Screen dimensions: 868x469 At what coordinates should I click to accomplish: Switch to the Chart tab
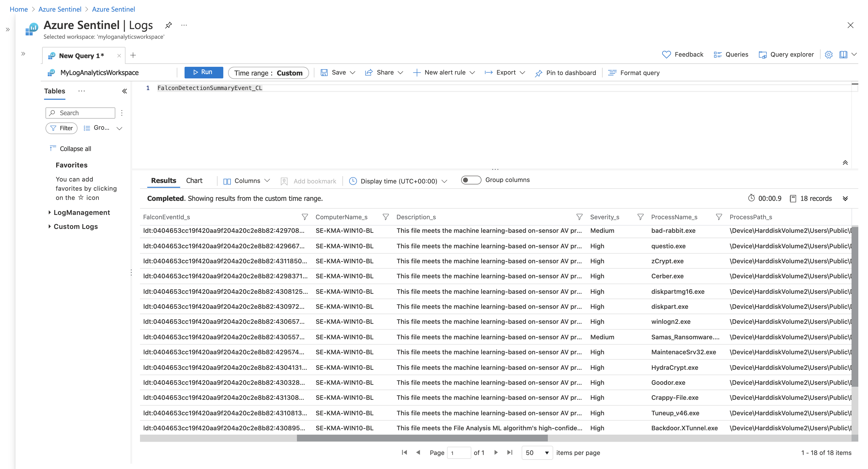click(x=194, y=181)
